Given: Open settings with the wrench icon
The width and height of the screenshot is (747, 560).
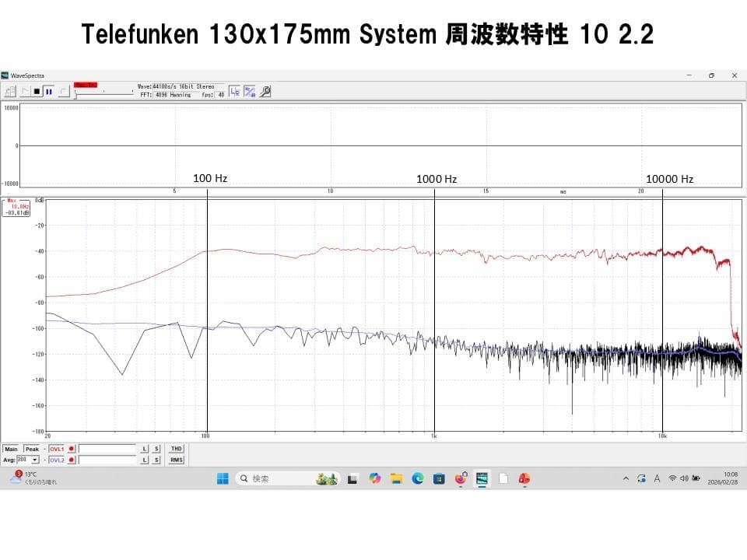Looking at the screenshot, I should 265,92.
